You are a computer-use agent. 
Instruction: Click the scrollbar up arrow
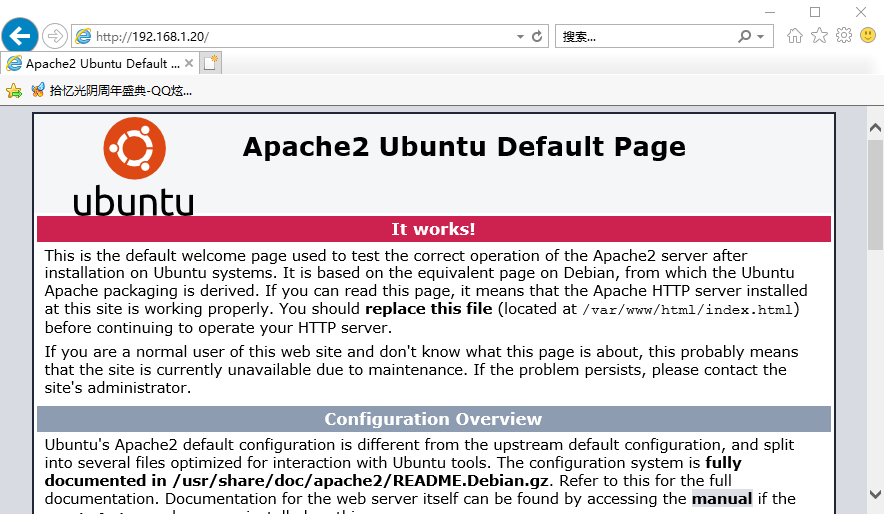pyautogui.click(x=876, y=127)
